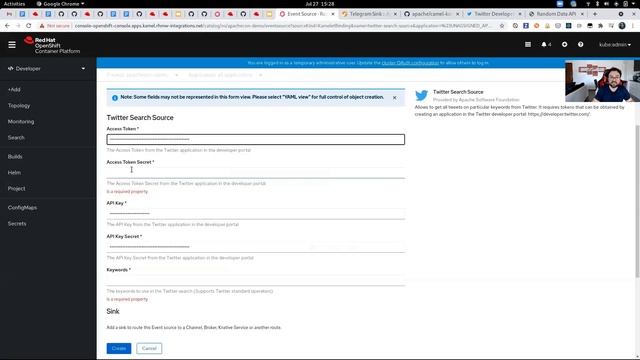Open Topology in the sidebar
640x360 pixels.
[19, 106]
